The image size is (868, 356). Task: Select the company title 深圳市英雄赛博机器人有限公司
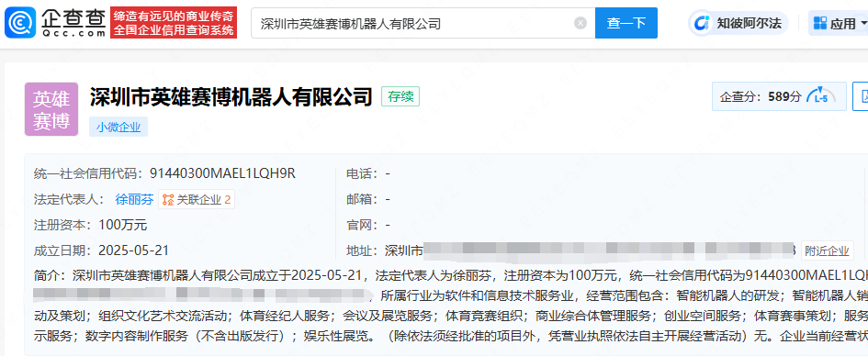[231, 96]
